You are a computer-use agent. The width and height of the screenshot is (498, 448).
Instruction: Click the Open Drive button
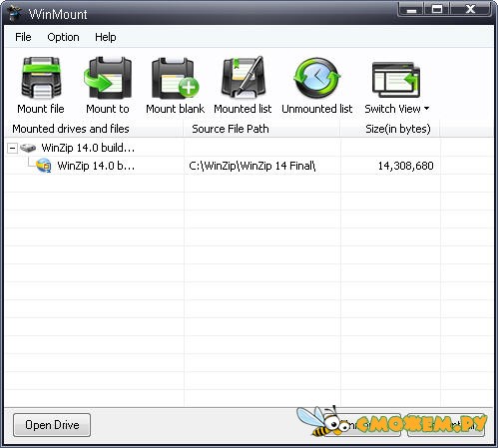click(52, 425)
